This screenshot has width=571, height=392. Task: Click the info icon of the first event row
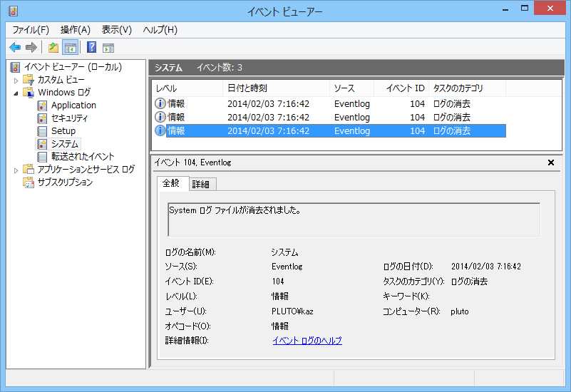pos(160,103)
